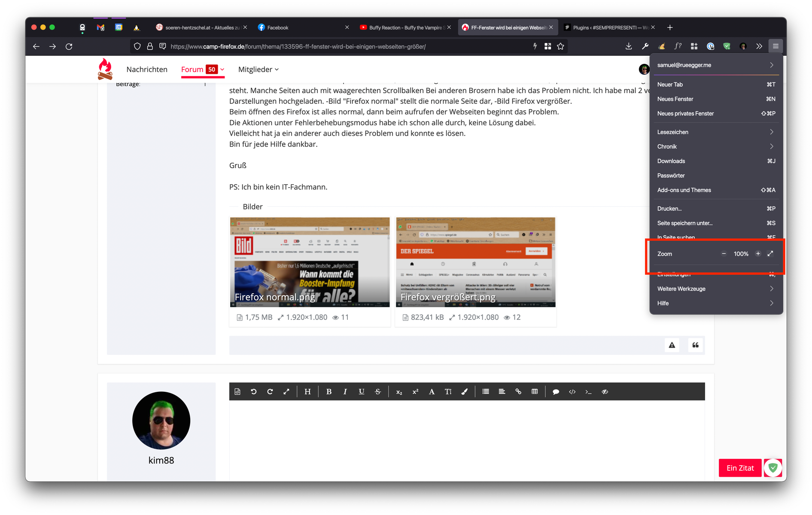This screenshot has height=515, width=812.
Task: Open Passwörter from the Firefox menu
Action: (x=716, y=176)
